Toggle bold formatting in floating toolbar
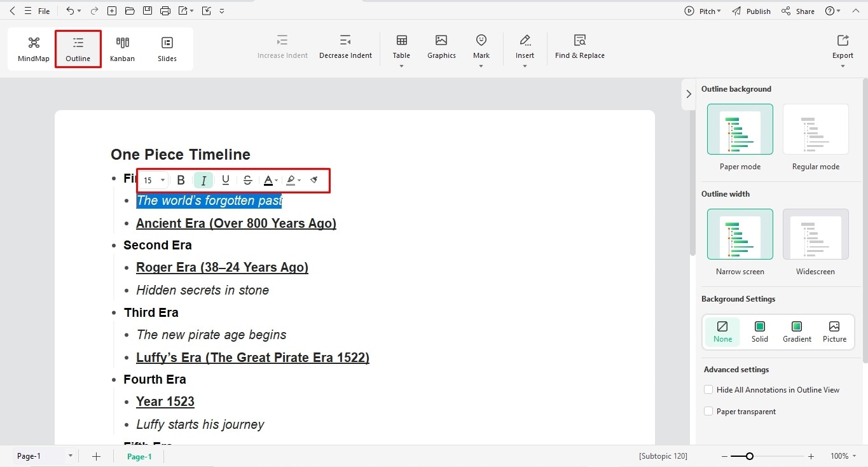 pos(181,181)
